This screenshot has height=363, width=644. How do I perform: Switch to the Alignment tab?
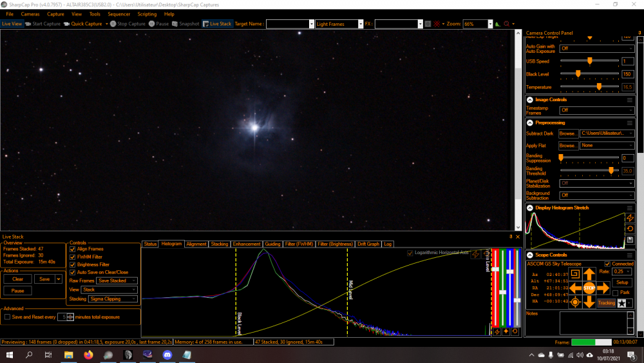pos(196,244)
